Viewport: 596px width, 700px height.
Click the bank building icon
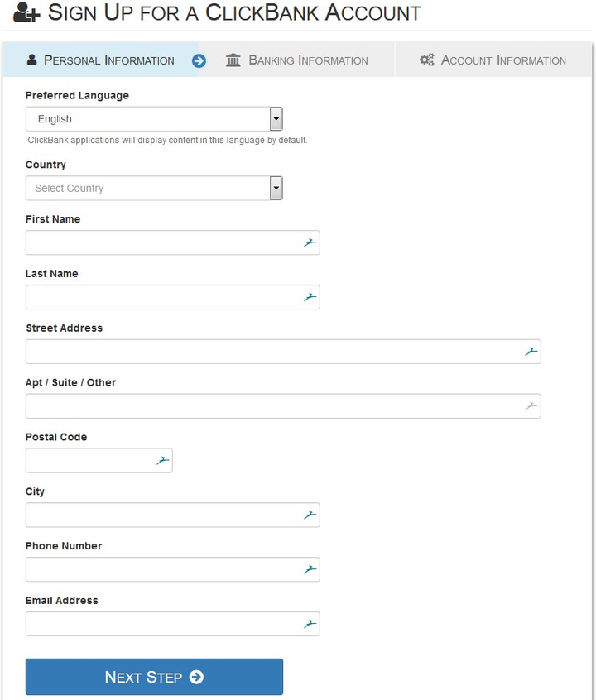click(233, 60)
